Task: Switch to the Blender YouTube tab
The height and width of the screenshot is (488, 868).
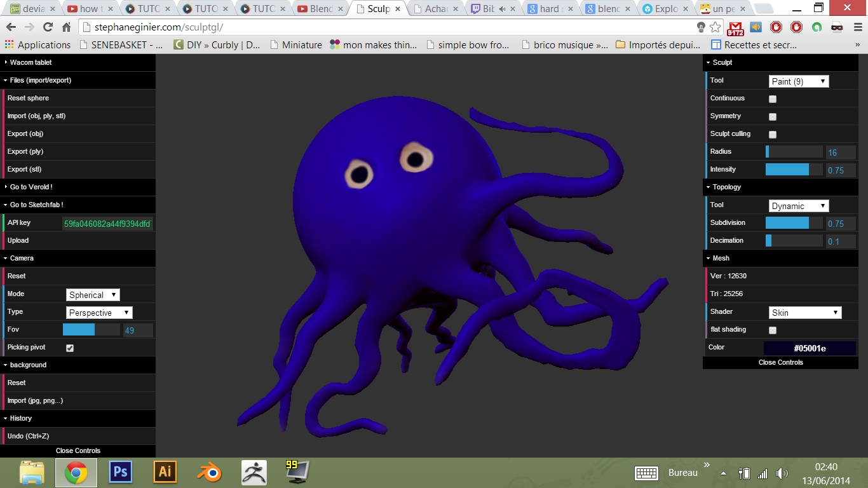Action: click(x=322, y=9)
